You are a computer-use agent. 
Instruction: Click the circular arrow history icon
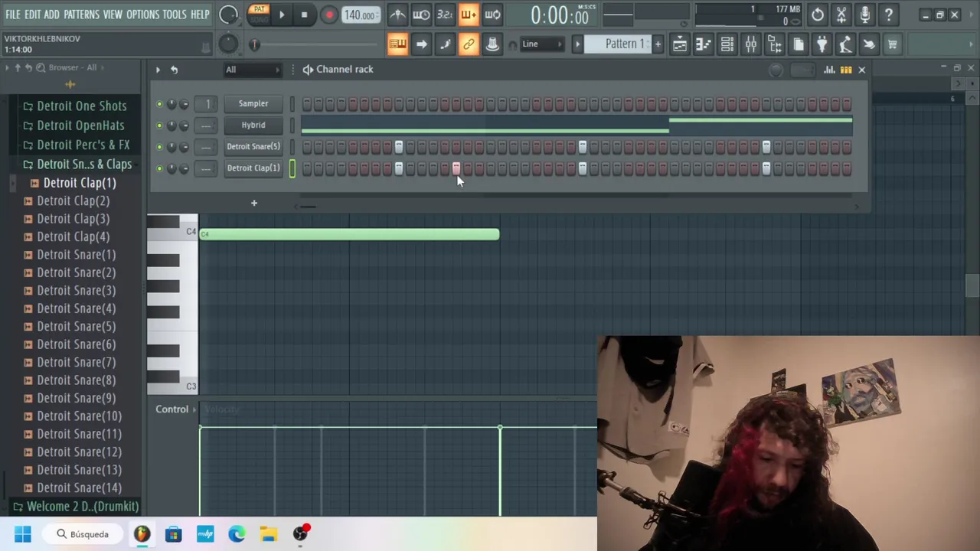pos(818,15)
